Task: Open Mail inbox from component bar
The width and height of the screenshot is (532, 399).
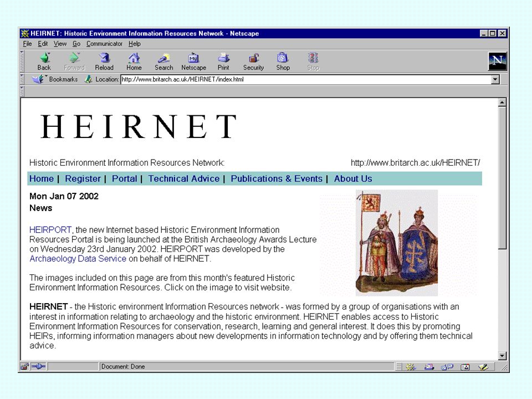Action: (x=429, y=367)
